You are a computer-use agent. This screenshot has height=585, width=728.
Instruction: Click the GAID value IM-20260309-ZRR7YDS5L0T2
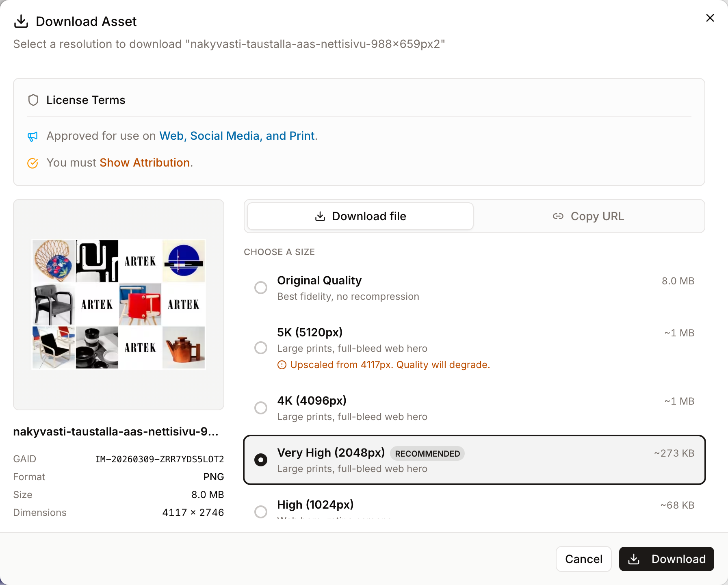point(160,459)
